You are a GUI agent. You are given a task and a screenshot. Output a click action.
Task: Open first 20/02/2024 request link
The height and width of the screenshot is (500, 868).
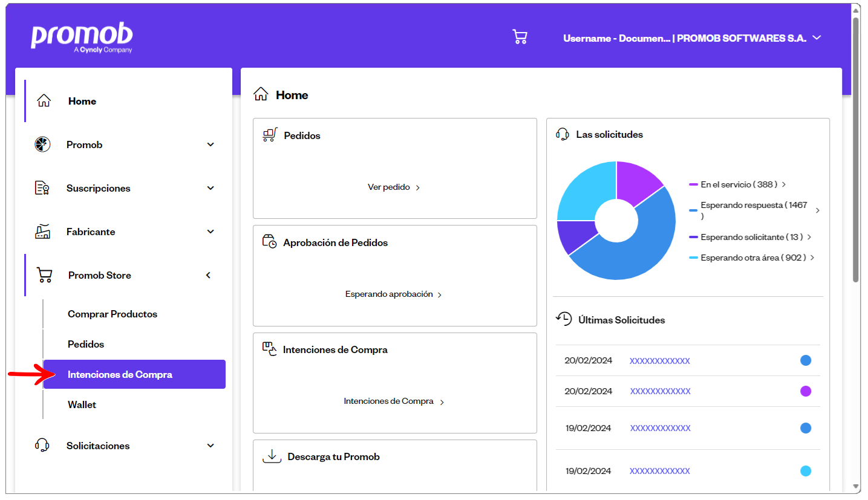[x=660, y=361]
